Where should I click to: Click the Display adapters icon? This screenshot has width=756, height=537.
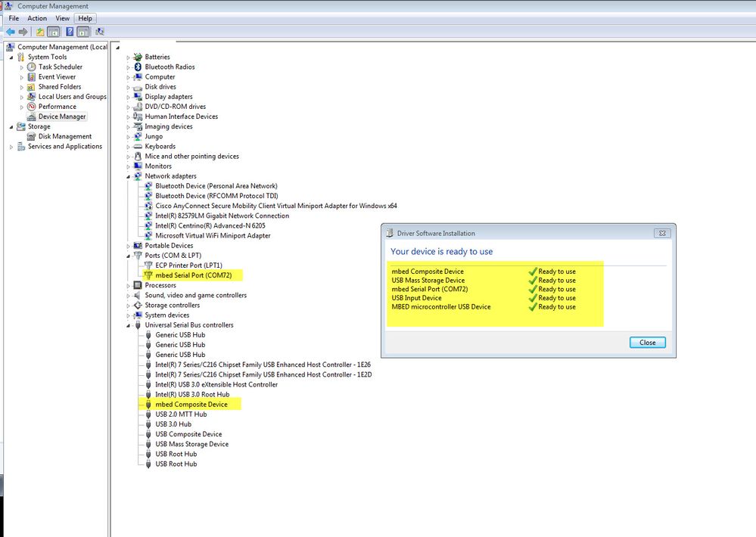(x=138, y=96)
